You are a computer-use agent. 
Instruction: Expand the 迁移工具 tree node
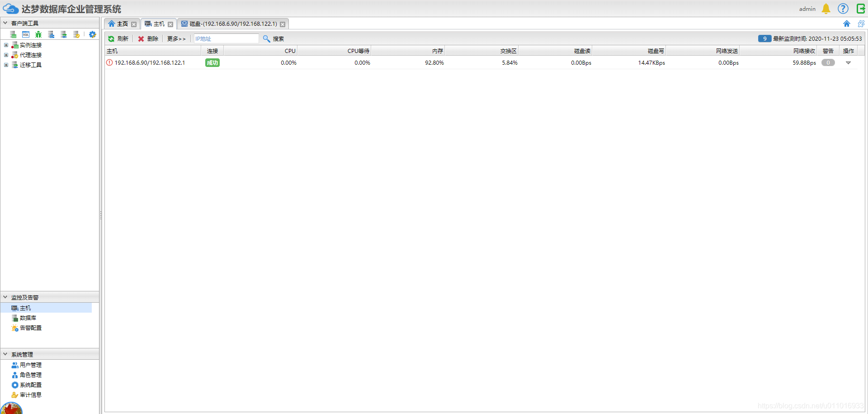tap(6, 65)
